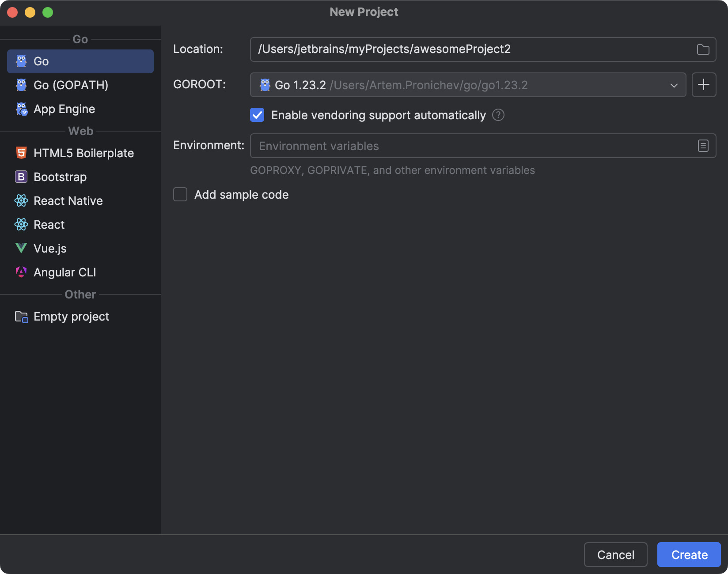Choose Empty project from the list
Viewport: 728px width, 574px height.
(71, 317)
